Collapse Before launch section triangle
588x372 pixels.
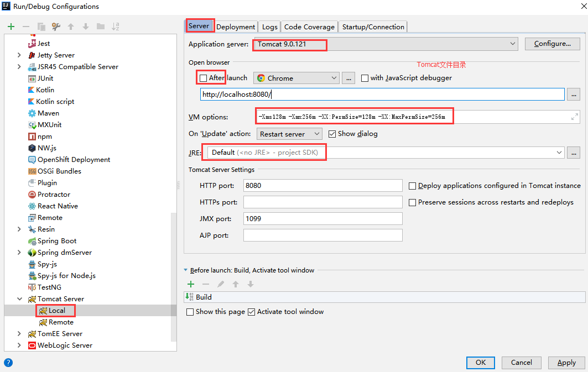[x=186, y=270]
